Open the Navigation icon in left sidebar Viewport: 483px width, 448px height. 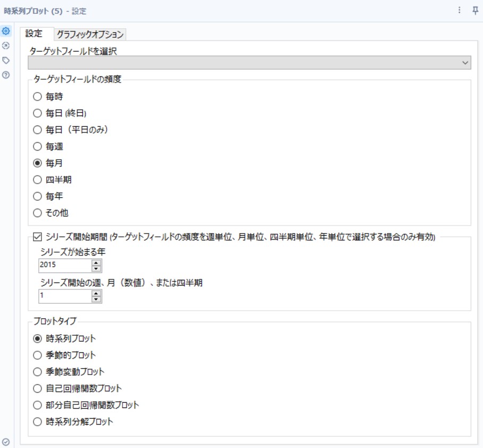(x=6, y=46)
